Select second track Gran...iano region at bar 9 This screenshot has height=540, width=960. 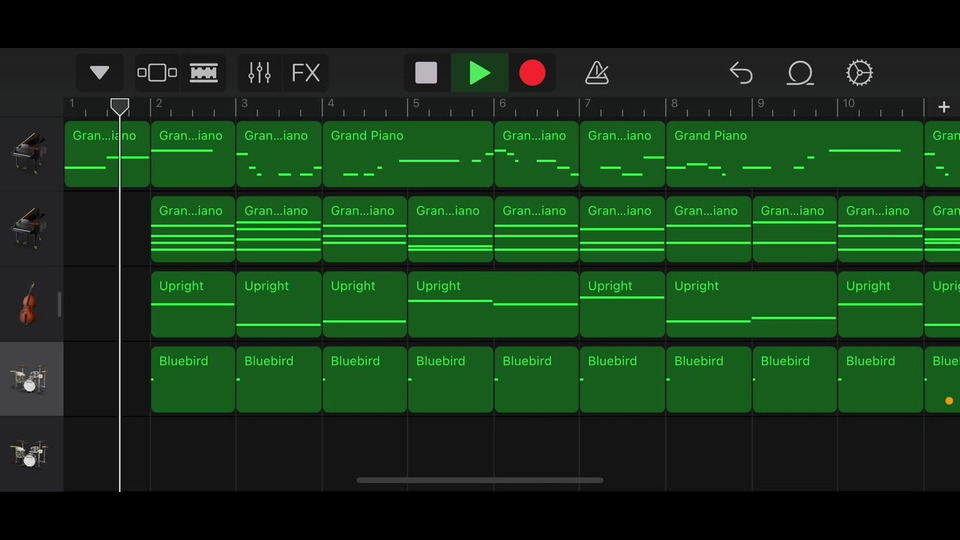point(794,229)
